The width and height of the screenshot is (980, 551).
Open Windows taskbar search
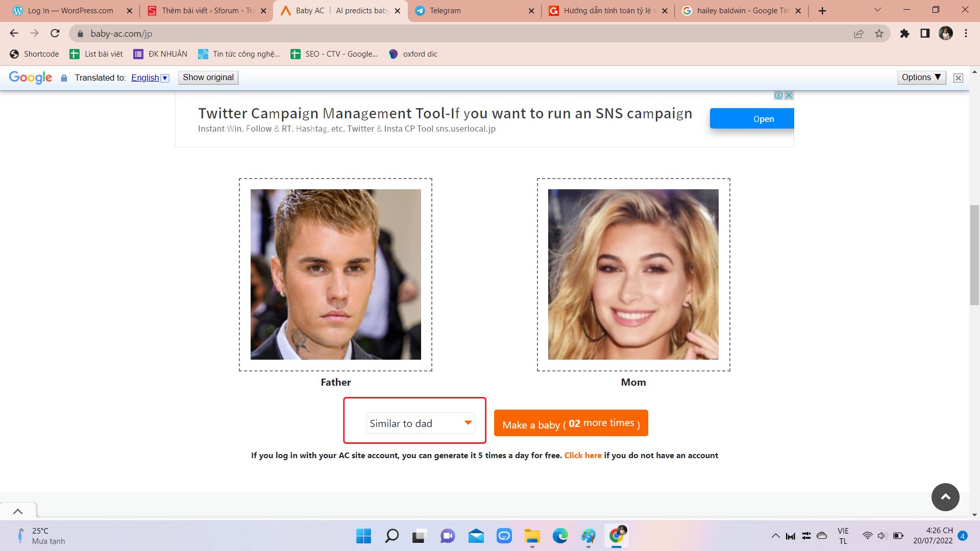392,536
